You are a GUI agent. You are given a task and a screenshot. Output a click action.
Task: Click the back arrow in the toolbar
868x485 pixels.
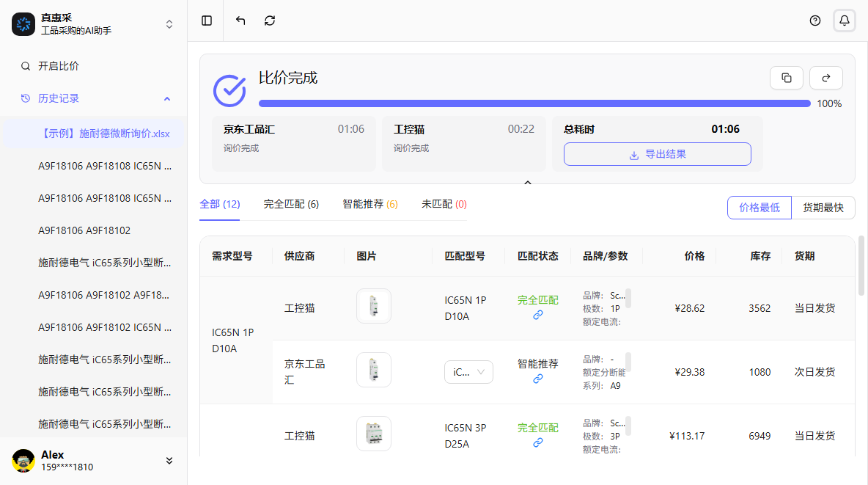pyautogui.click(x=240, y=21)
